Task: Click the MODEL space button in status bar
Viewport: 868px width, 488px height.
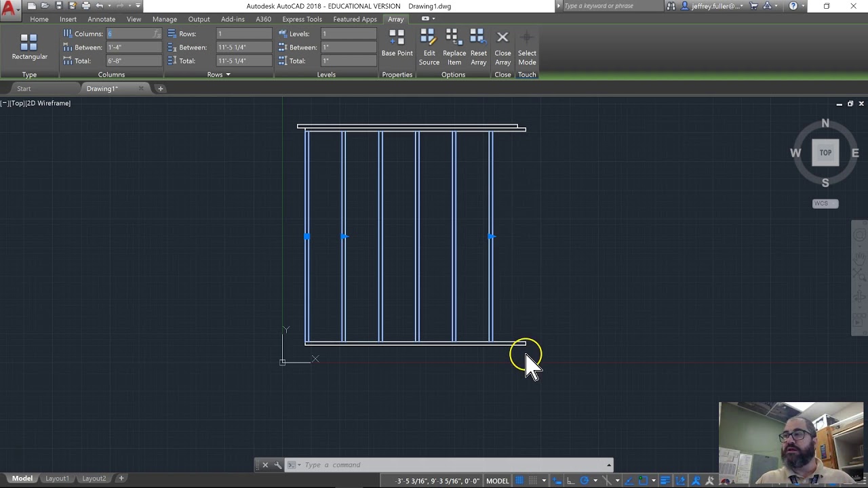Action: pyautogui.click(x=497, y=481)
